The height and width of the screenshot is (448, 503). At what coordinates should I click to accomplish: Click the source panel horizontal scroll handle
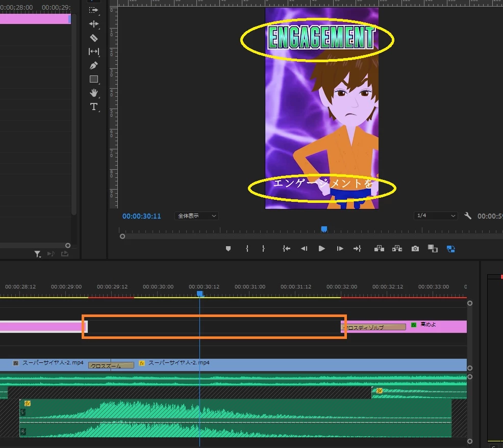(x=68, y=246)
